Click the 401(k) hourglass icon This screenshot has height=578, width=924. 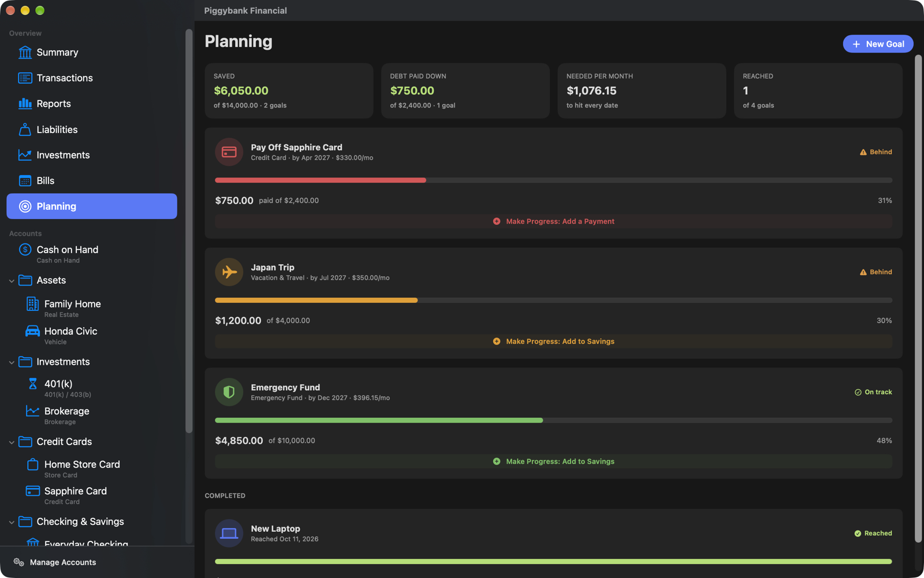tap(33, 384)
